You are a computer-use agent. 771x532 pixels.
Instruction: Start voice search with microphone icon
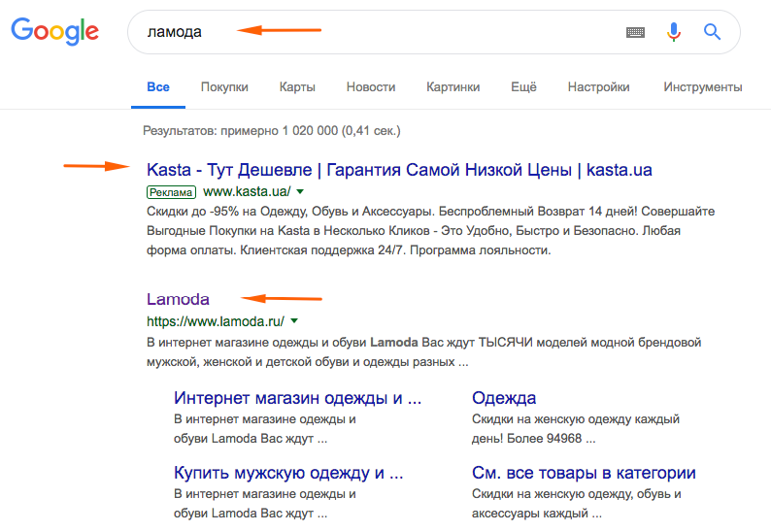674,32
